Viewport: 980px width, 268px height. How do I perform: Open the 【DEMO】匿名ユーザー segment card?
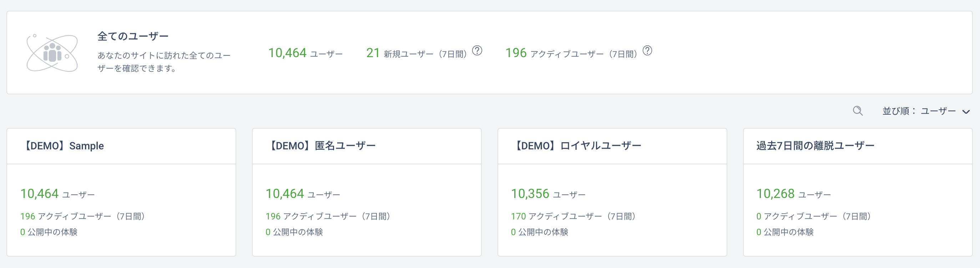coord(367,192)
